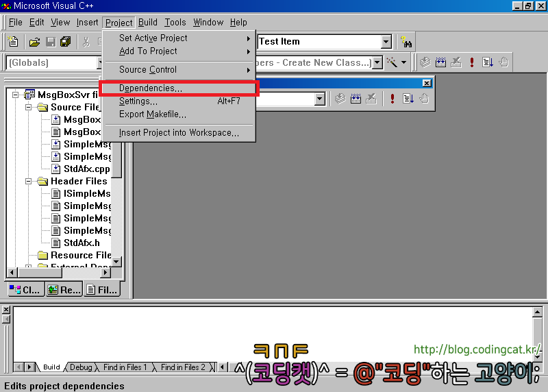Click Stop Build icon in floating toolbar
This screenshot has height=392, width=548.
click(371, 99)
